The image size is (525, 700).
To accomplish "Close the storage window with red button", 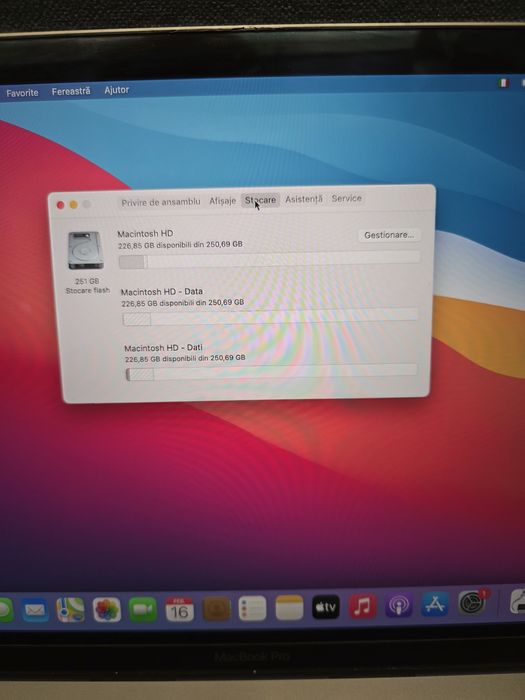I will click(61, 205).
